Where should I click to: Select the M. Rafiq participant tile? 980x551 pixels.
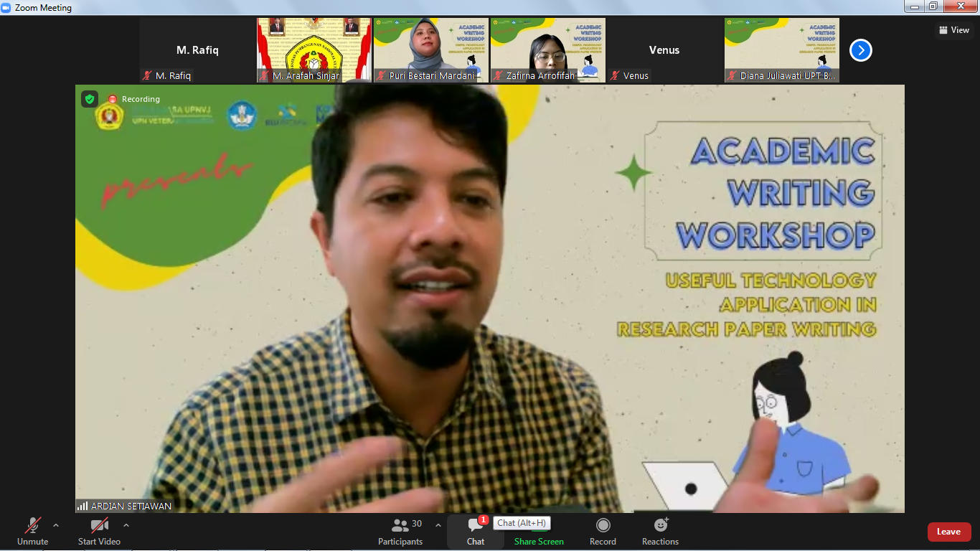tap(197, 50)
